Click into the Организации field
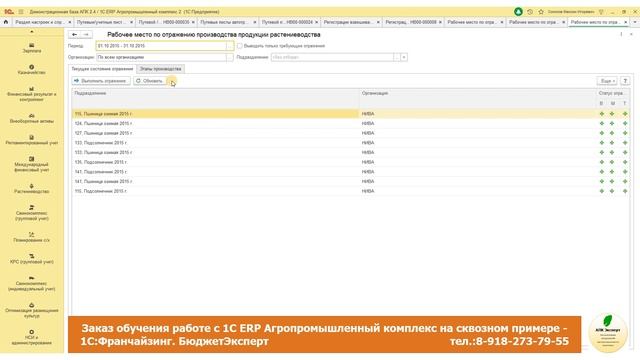The width and height of the screenshot is (640, 360). 161,58
